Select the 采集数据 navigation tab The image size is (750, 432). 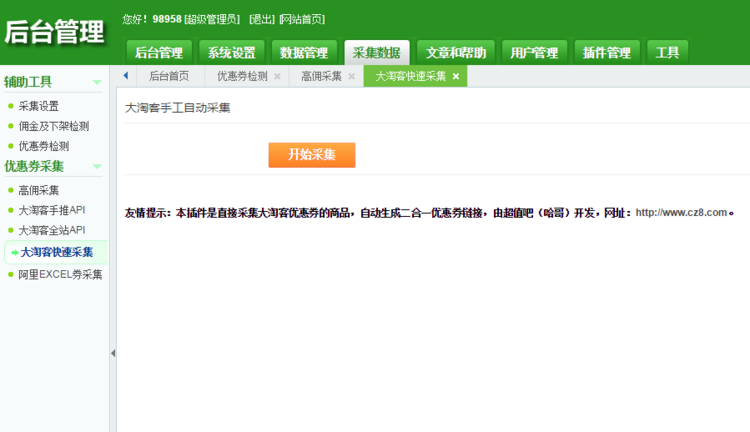point(377,53)
